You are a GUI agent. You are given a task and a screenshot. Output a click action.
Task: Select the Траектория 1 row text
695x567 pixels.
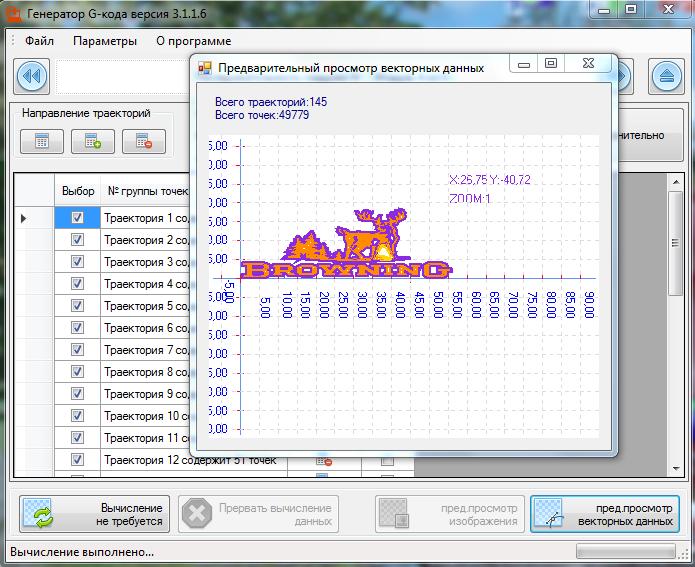click(146, 218)
